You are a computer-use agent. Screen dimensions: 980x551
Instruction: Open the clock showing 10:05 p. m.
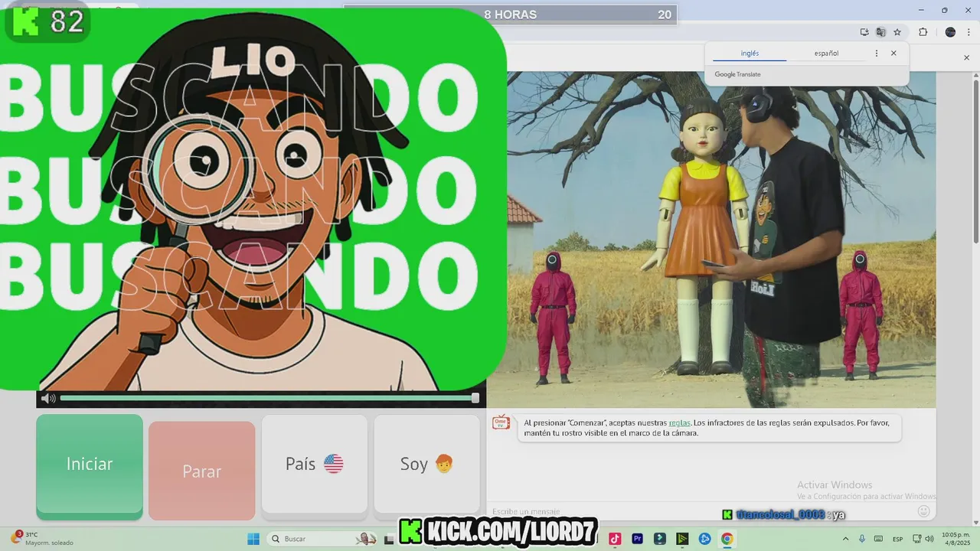click(955, 539)
